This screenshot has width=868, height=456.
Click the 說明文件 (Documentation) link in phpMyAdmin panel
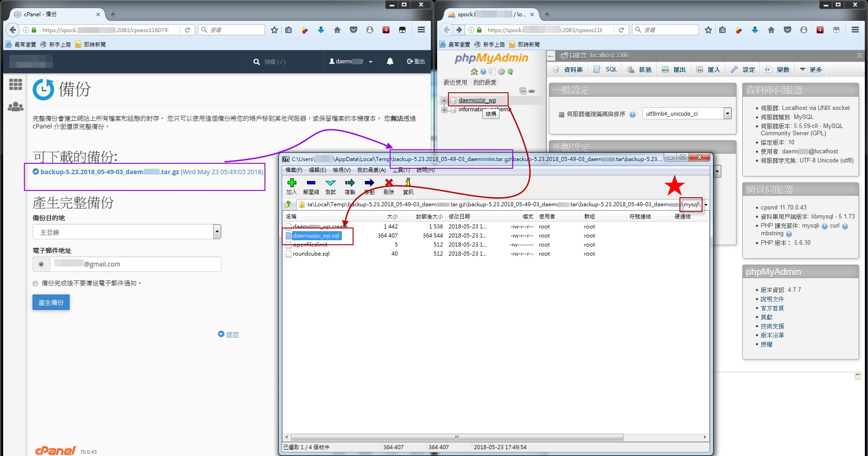click(772, 299)
